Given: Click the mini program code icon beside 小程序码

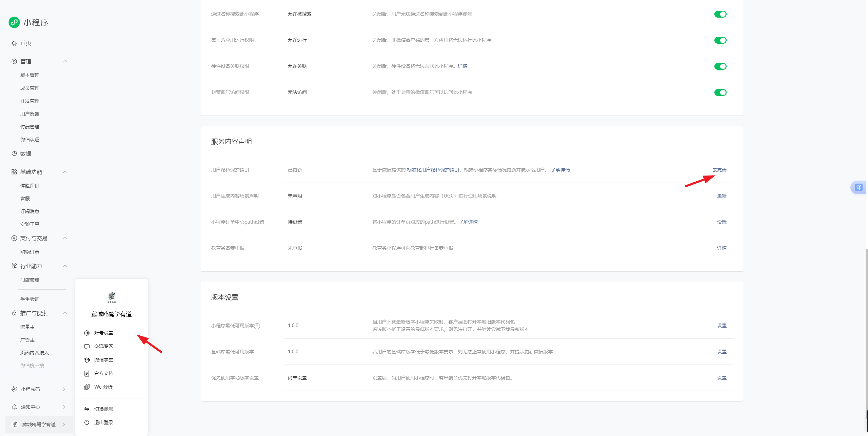Looking at the screenshot, I should tap(14, 389).
